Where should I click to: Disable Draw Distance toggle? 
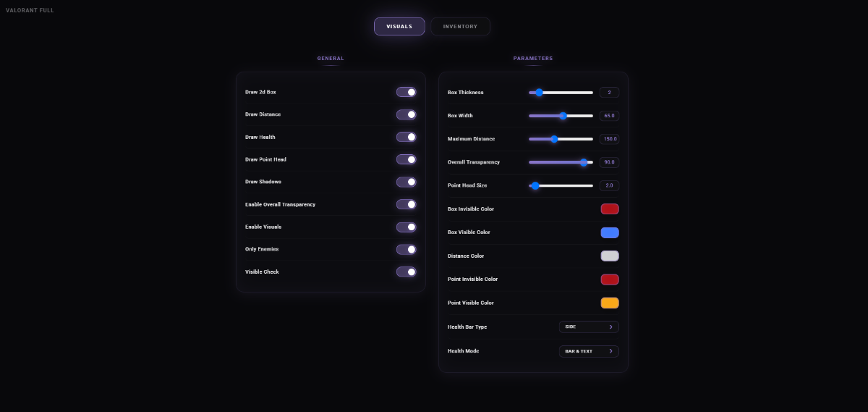[406, 114]
